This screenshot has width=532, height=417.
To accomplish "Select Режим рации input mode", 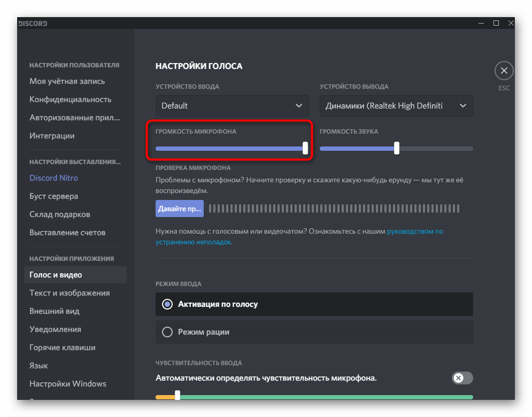I will pyautogui.click(x=314, y=332).
